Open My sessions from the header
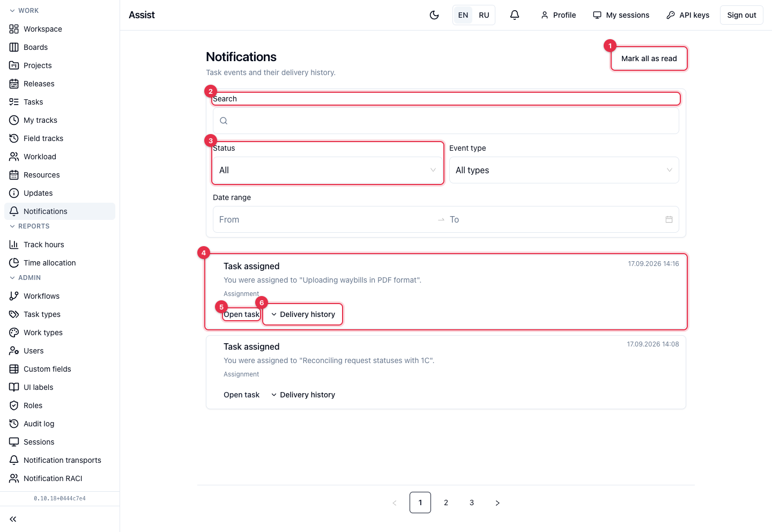Image resolution: width=772 pixels, height=532 pixels. tap(621, 15)
